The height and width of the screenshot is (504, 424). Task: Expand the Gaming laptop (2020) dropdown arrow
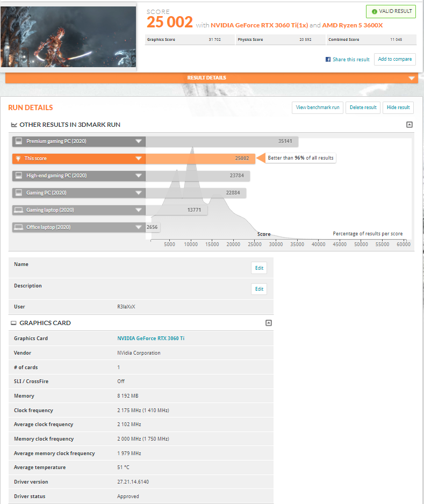point(139,210)
